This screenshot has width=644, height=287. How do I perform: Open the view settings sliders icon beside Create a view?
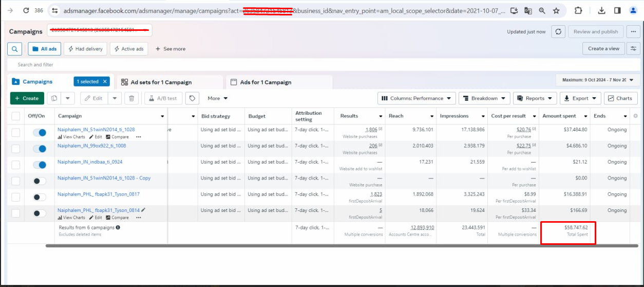[633, 48]
